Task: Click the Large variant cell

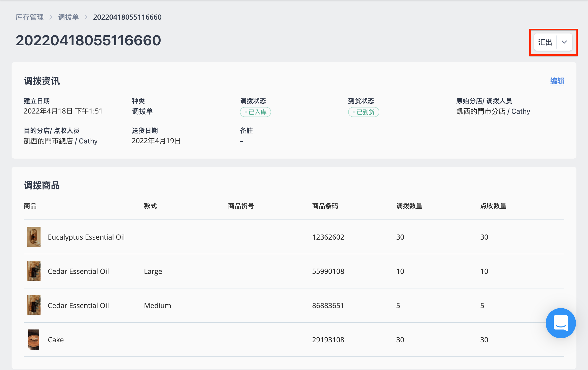Action: (153, 272)
